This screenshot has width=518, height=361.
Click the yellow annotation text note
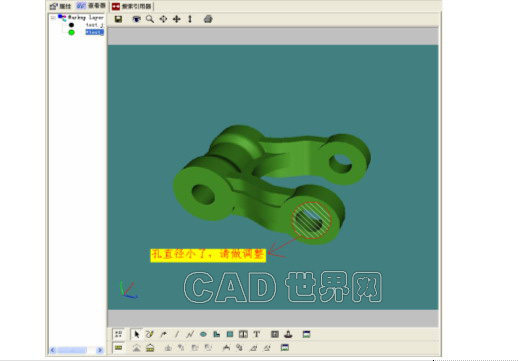[x=208, y=255]
